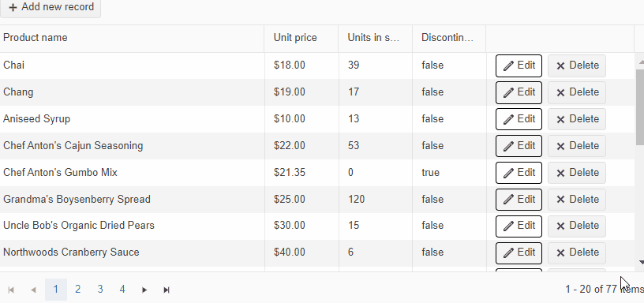This screenshot has height=303, width=644.
Task: Edit the Northwoods Cranberry Sauce row
Action: 519,253
